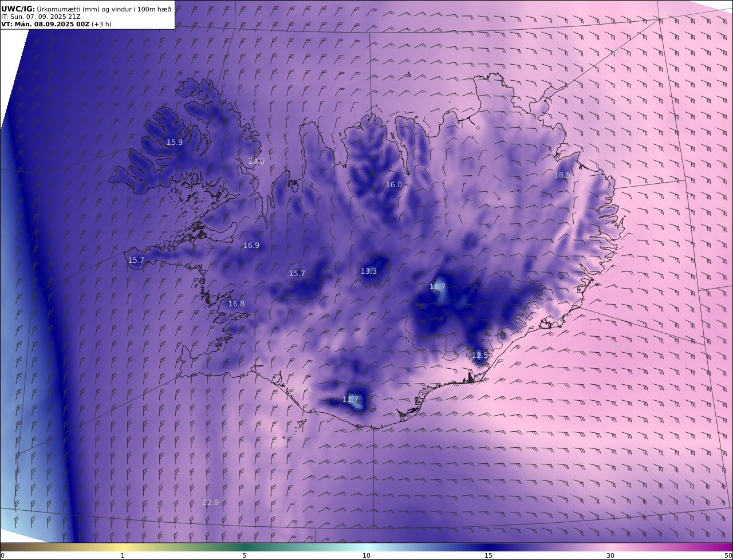Click the 15.7 value at Snæfellsnes peninsula tip
733x560 pixels.
point(136,260)
